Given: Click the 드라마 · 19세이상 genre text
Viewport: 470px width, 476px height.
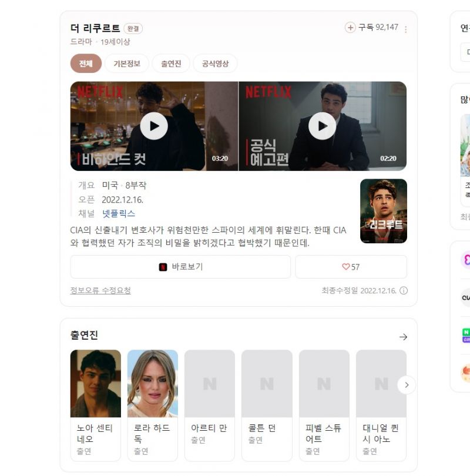Looking at the screenshot, I should click(100, 42).
